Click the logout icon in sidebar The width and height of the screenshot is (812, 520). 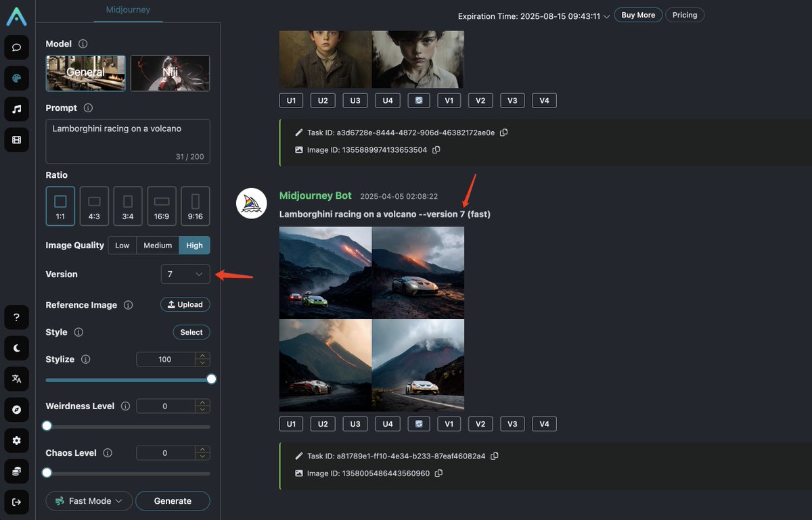(17, 502)
